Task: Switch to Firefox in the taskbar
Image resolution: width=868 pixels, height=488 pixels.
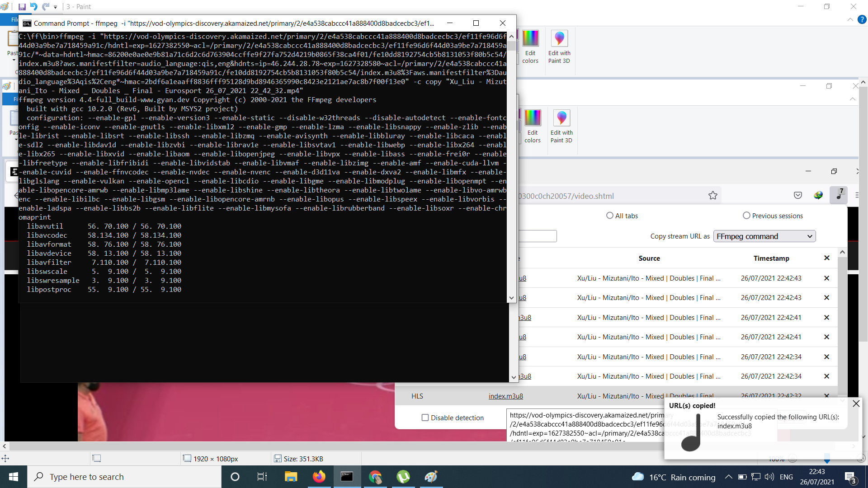Action: pyautogui.click(x=319, y=477)
